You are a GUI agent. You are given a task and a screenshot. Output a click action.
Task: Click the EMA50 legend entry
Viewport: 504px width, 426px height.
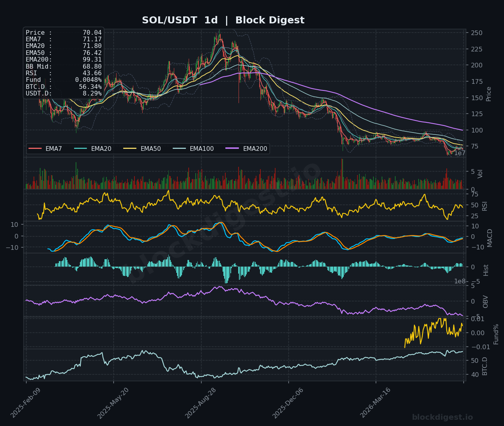pyautogui.click(x=142, y=148)
